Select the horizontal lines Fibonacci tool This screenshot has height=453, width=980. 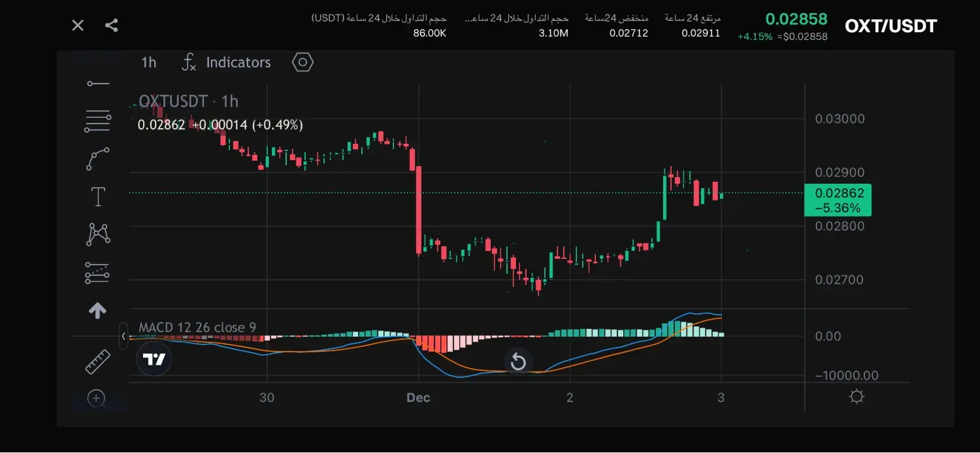[x=98, y=121]
